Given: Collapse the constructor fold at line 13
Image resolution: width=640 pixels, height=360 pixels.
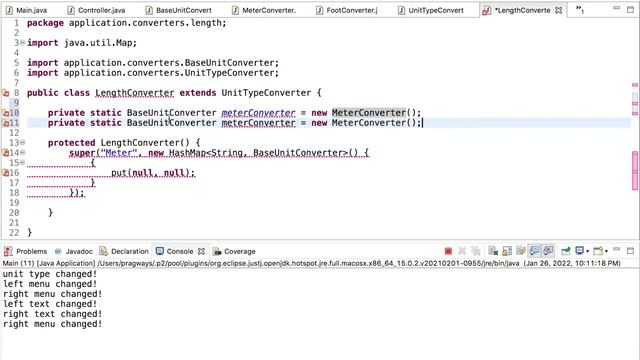Looking at the screenshot, I should [x=22, y=142].
